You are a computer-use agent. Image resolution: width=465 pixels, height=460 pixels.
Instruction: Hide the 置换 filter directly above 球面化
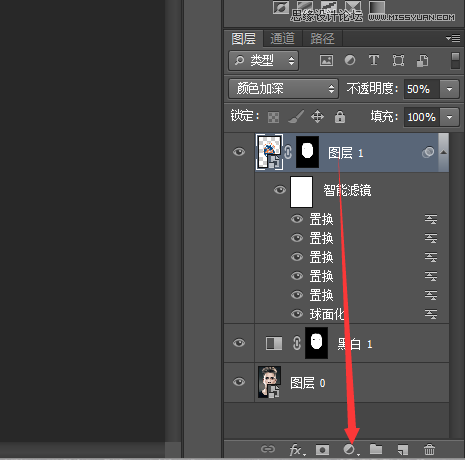point(297,295)
